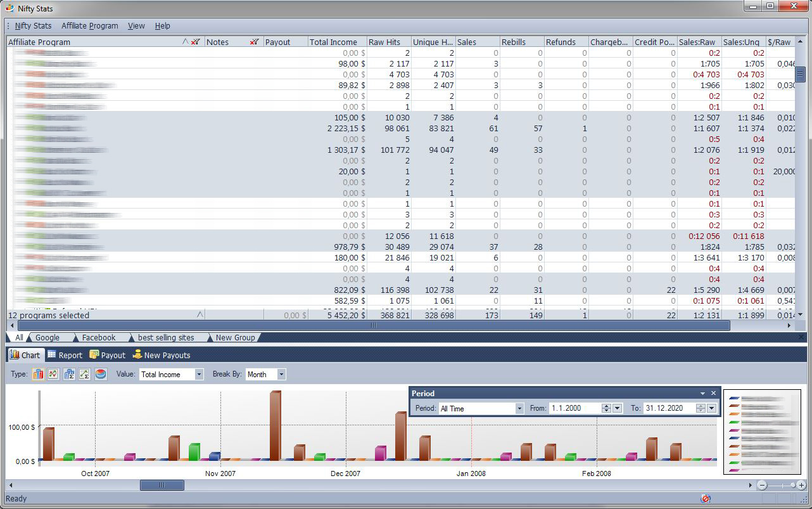Image resolution: width=812 pixels, height=509 pixels.
Task: Click the zoom in plus button
Action: click(x=801, y=485)
